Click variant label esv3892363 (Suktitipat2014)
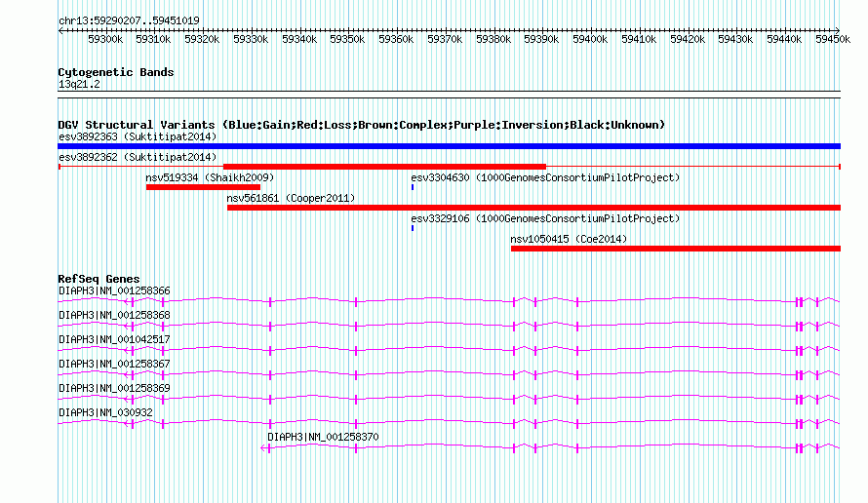 pyautogui.click(x=138, y=136)
